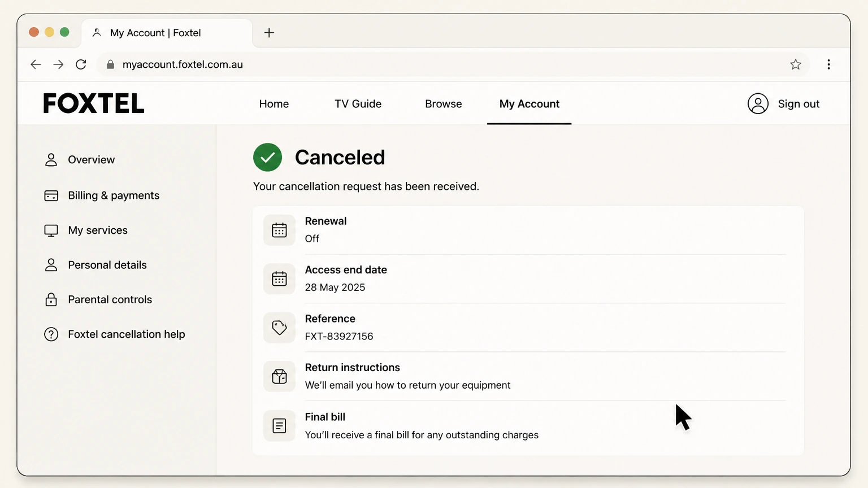
Task: Click the Personal details person icon
Action: coord(51,265)
